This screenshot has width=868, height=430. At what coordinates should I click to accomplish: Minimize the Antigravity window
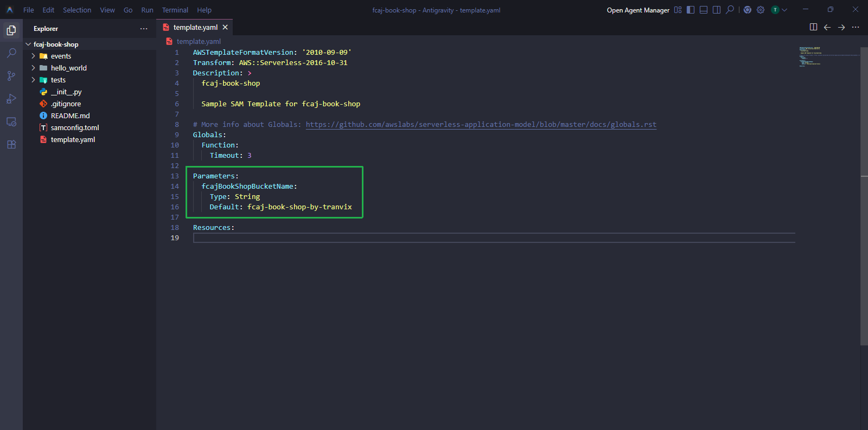805,9
